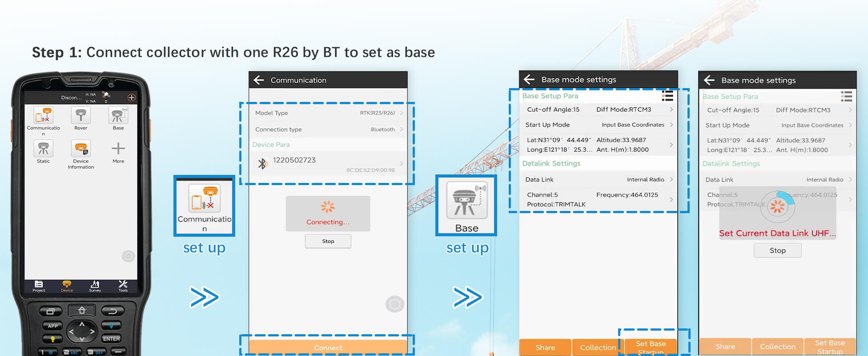Image resolution: width=868 pixels, height=356 pixels.
Task: Open Communication icon on handheld screen
Action: (44, 116)
